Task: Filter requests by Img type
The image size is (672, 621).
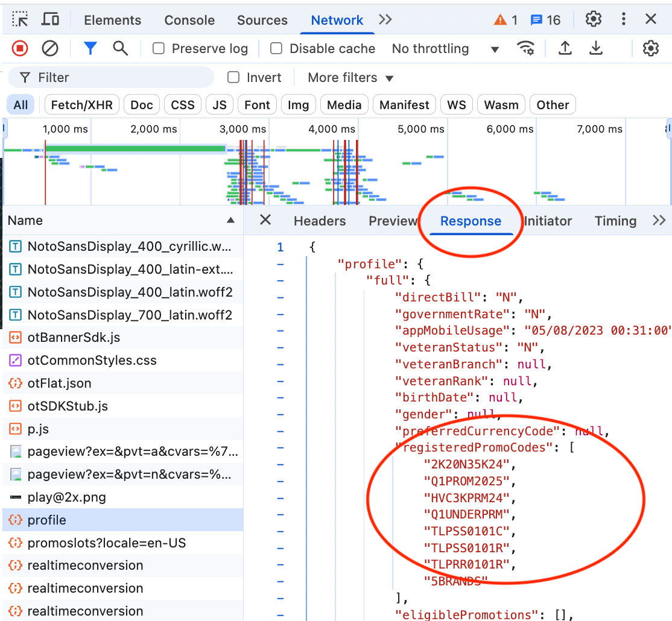Action: tap(298, 105)
